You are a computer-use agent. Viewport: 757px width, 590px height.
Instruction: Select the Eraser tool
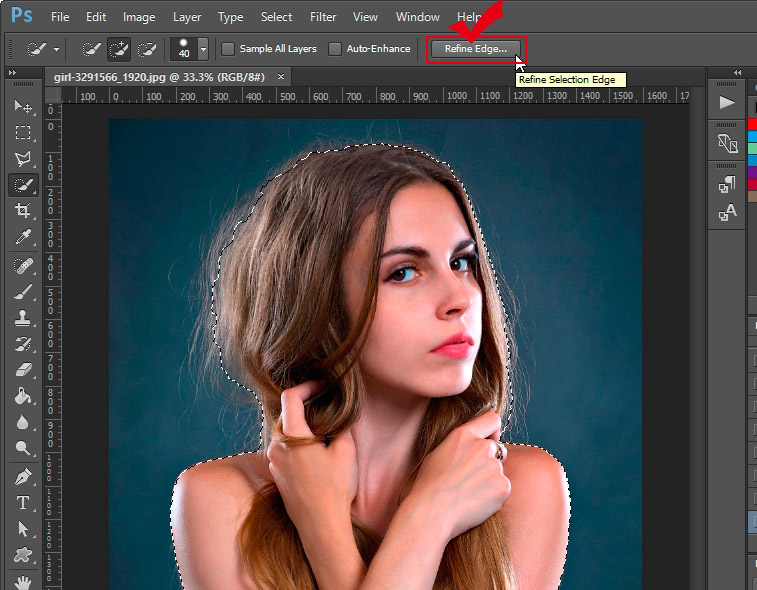click(x=23, y=370)
